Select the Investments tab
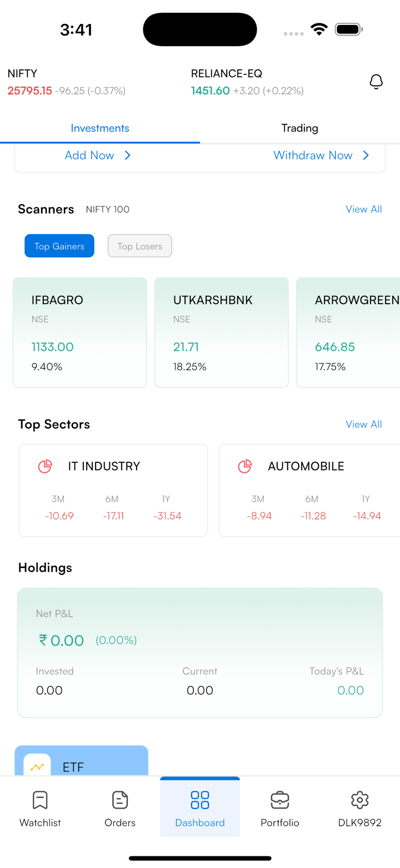This screenshot has height=868, width=400. [100, 128]
